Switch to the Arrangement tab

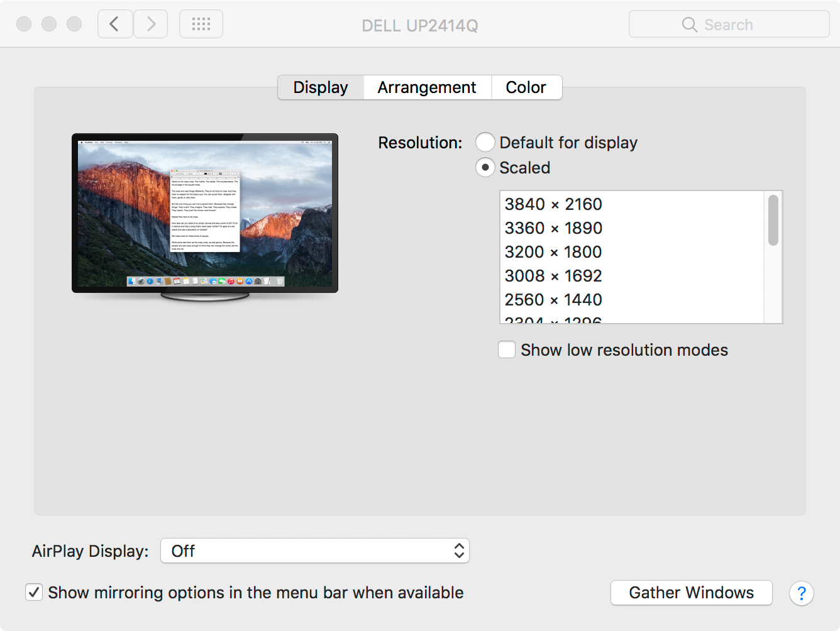tap(427, 87)
